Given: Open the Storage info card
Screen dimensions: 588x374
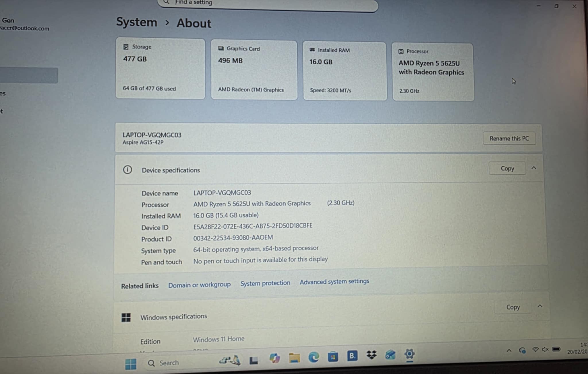Looking at the screenshot, I should coord(160,68).
